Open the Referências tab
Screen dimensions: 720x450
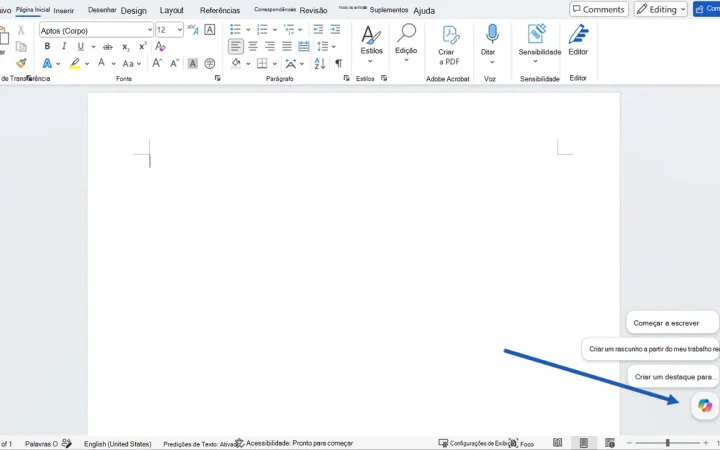[219, 10]
